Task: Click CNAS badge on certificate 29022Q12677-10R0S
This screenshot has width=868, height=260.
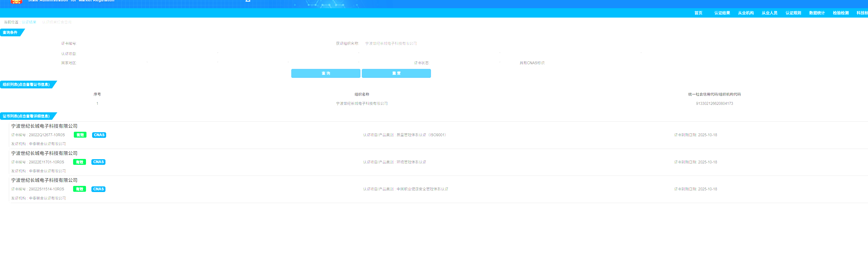Action: [99, 135]
